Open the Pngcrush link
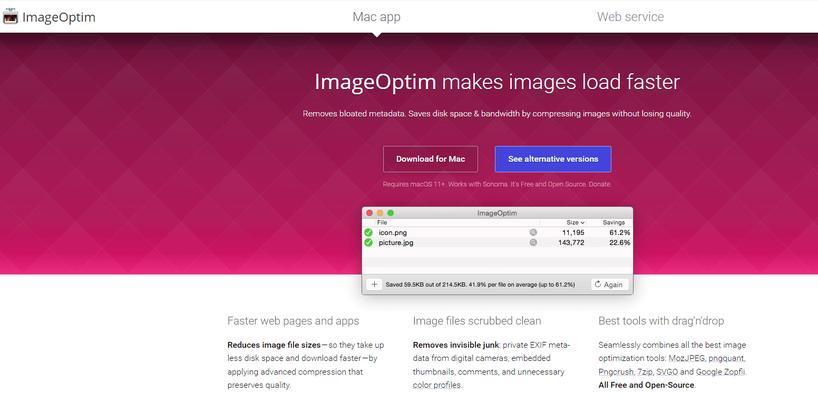Viewport: 818px width, 400px height. [x=616, y=372]
